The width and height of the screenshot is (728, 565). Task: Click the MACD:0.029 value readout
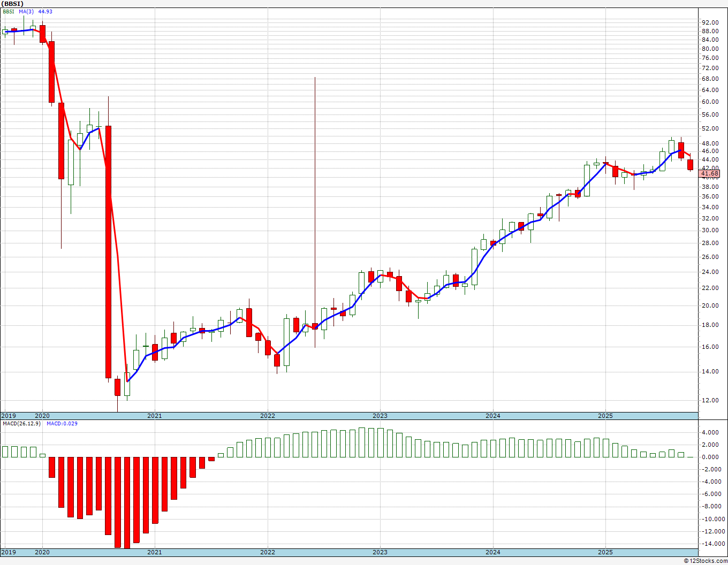point(62,424)
